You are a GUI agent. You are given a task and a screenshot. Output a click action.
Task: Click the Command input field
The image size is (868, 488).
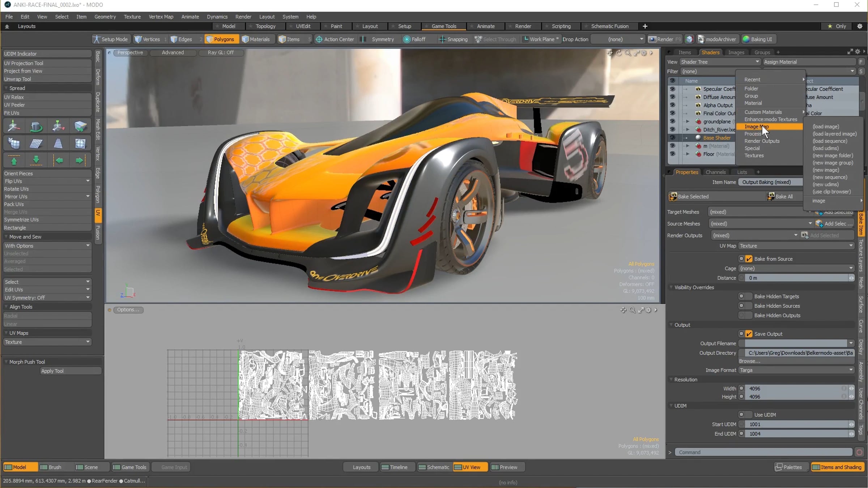pos(764,452)
